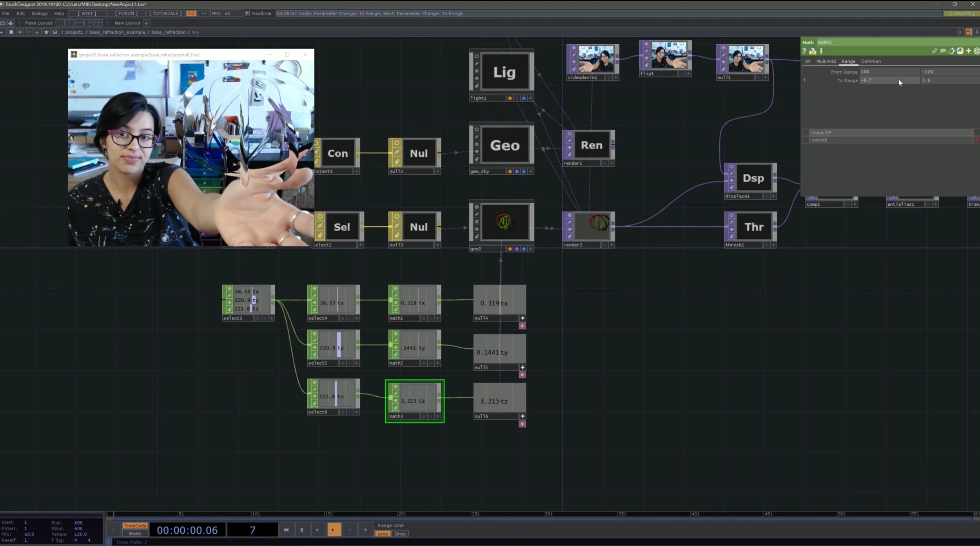
Task: Toggle the power O|I button
Action: point(191,13)
